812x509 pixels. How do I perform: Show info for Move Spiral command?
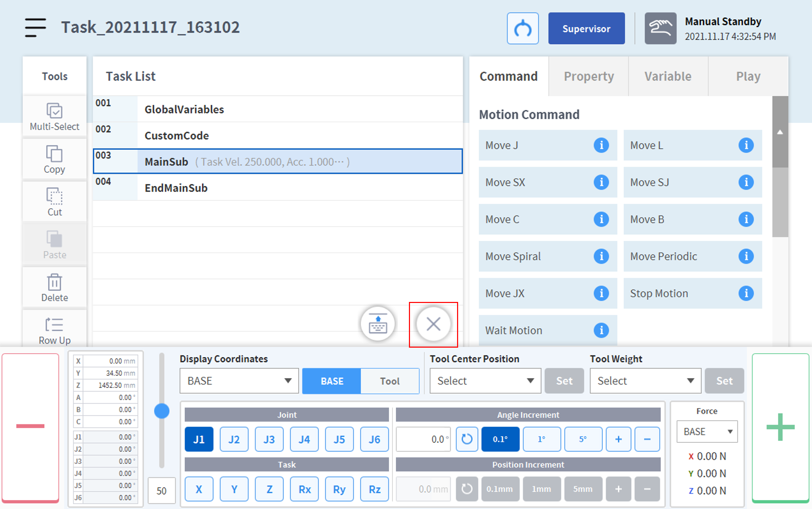pyautogui.click(x=601, y=256)
